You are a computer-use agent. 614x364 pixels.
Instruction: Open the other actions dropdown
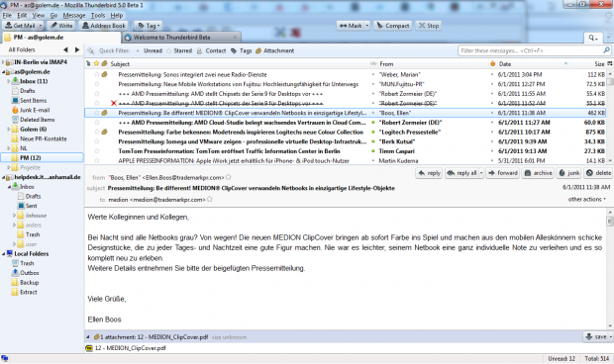click(587, 199)
